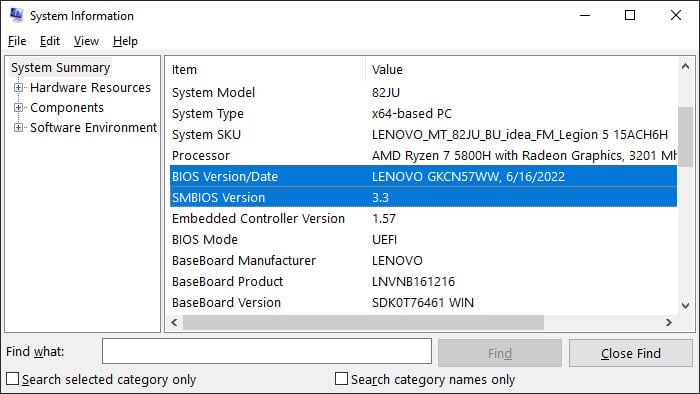This screenshot has width=700, height=394.
Task: Open the Help menu
Action: (x=125, y=41)
